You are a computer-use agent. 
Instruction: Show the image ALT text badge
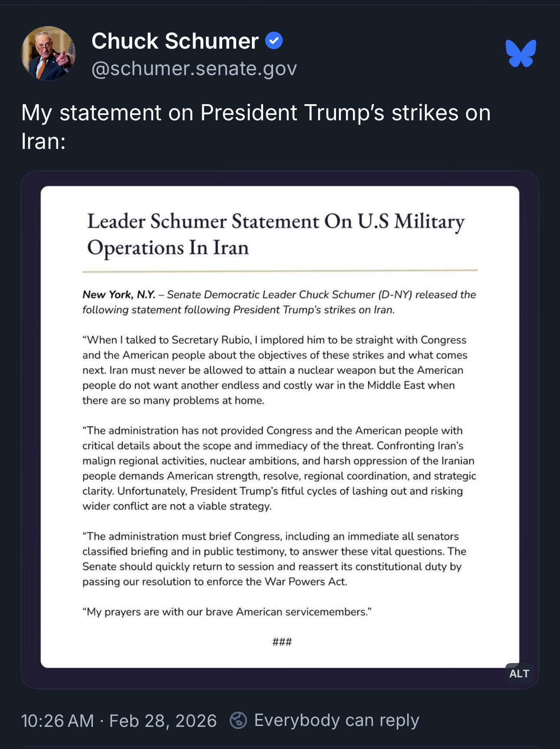click(519, 673)
